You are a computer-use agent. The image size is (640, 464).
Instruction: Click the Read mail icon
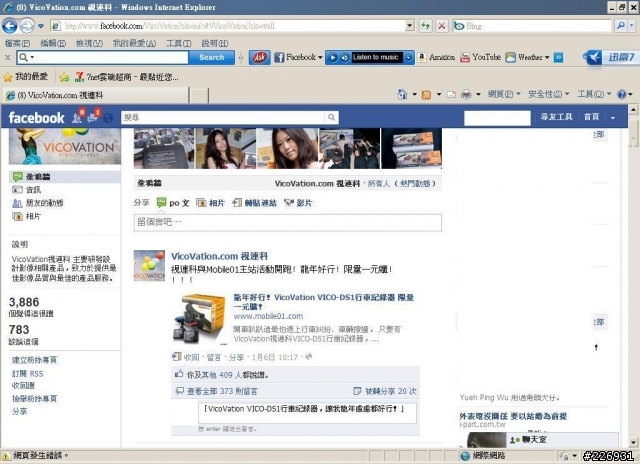[451, 95]
